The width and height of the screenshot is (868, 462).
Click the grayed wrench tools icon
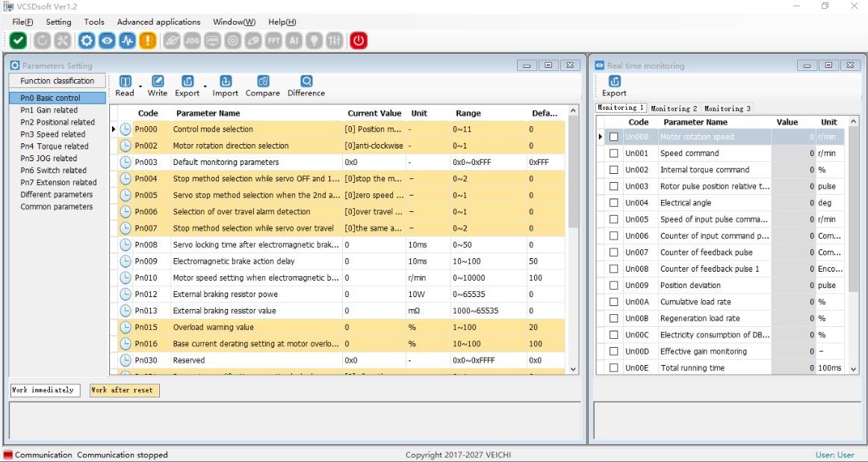click(63, 40)
